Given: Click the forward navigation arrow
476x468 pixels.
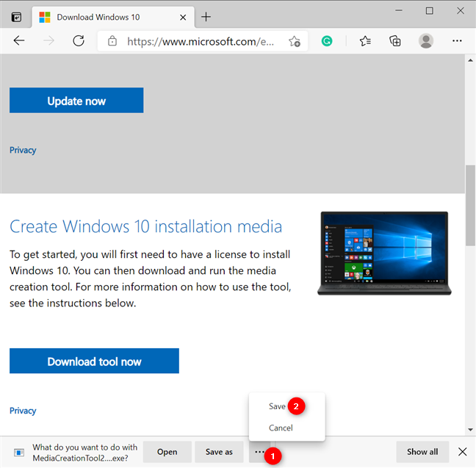Looking at the screenshot, I should click(48, 40).
